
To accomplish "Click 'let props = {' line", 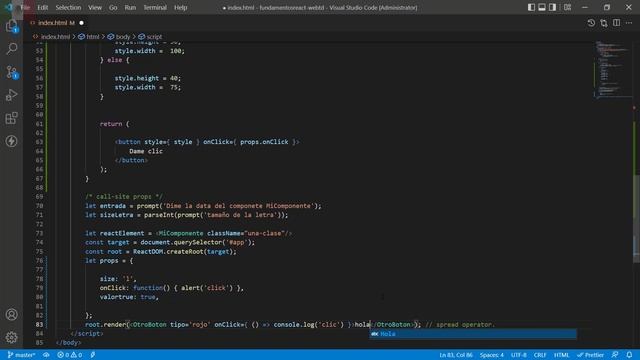I will point(109,260).
